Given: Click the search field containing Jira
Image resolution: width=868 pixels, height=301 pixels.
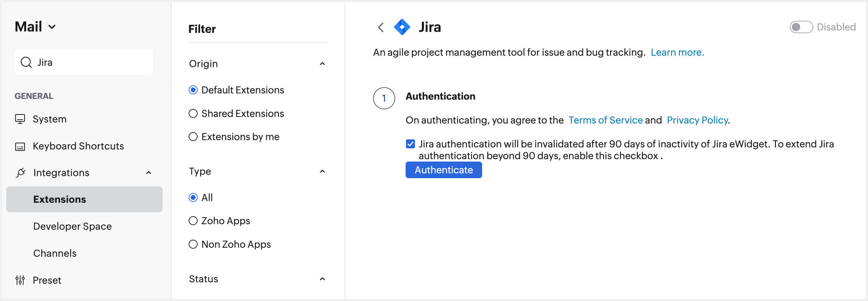Looking at the screenshot, I should (x=84, y=62).
